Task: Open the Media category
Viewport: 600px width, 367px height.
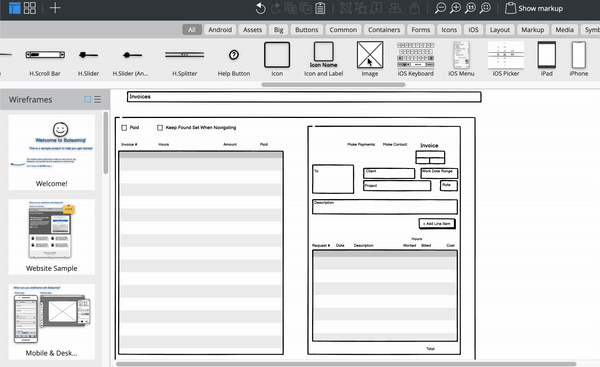Action: (565, 29)
